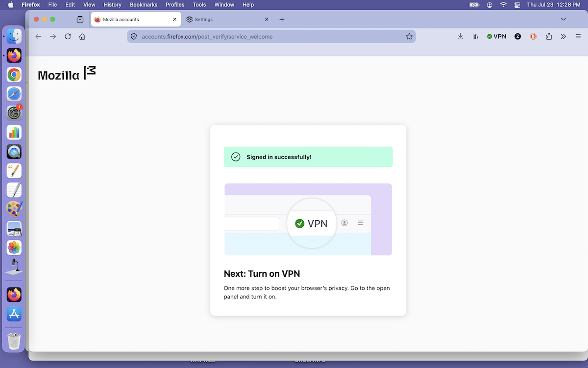The image size is (588, 368).
Task: Launch Chrome from the Dock
Action: tap(14, 75)
